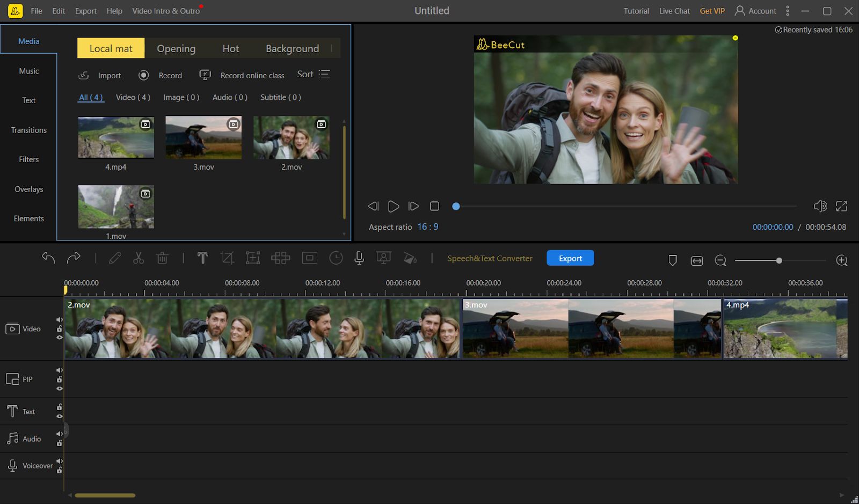Switch to the Opening materials tab

coord(176,48)
